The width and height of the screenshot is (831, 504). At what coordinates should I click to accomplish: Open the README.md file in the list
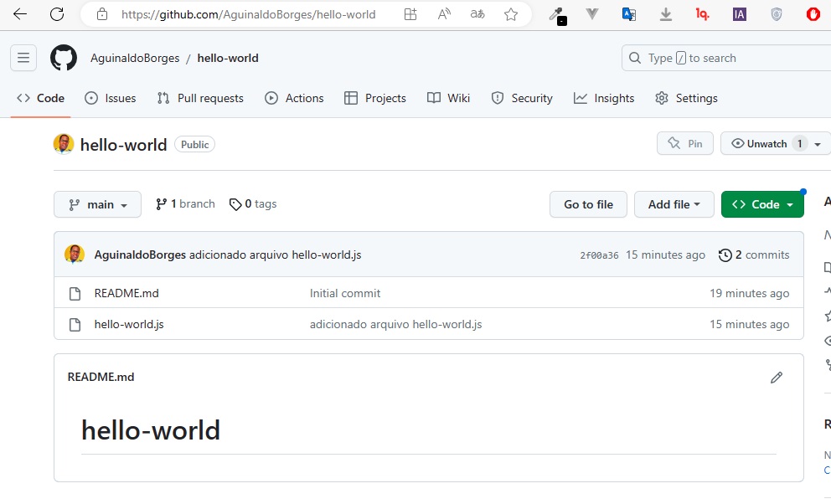point(126,293)
